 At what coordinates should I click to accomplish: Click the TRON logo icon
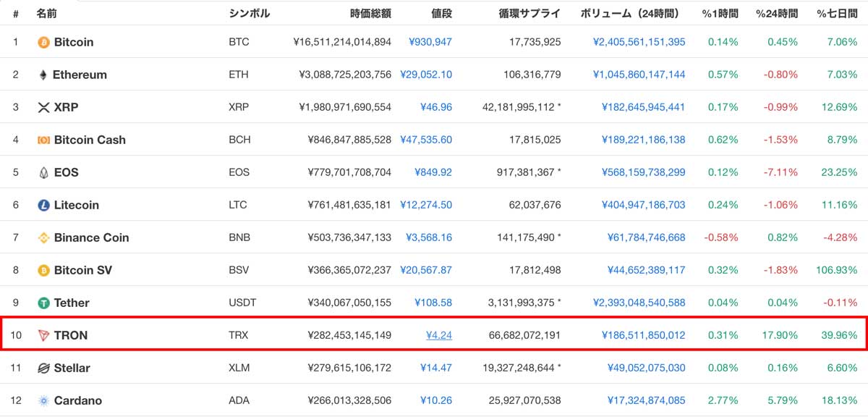coord(43,335)
